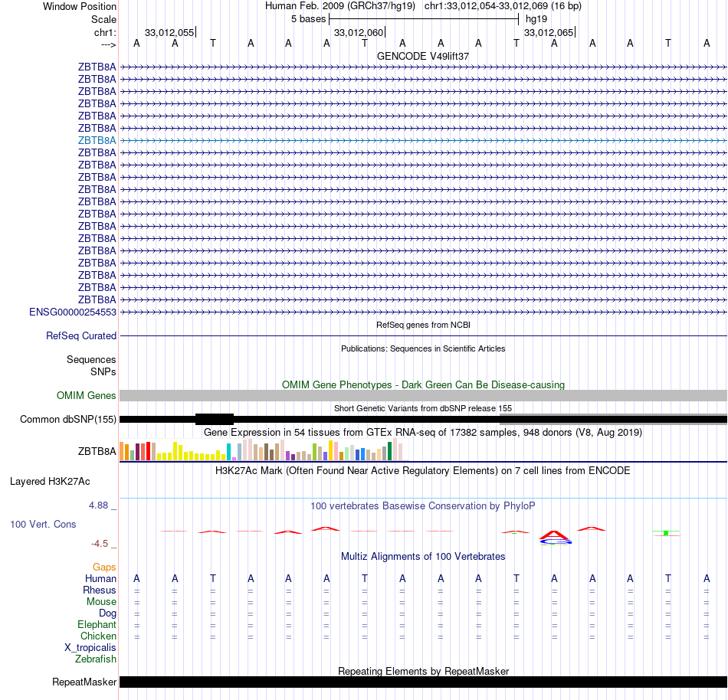Click the RepeatMasker track label
Image resolution: width=728 pixels, height=700 pixels.
(84, 682)
